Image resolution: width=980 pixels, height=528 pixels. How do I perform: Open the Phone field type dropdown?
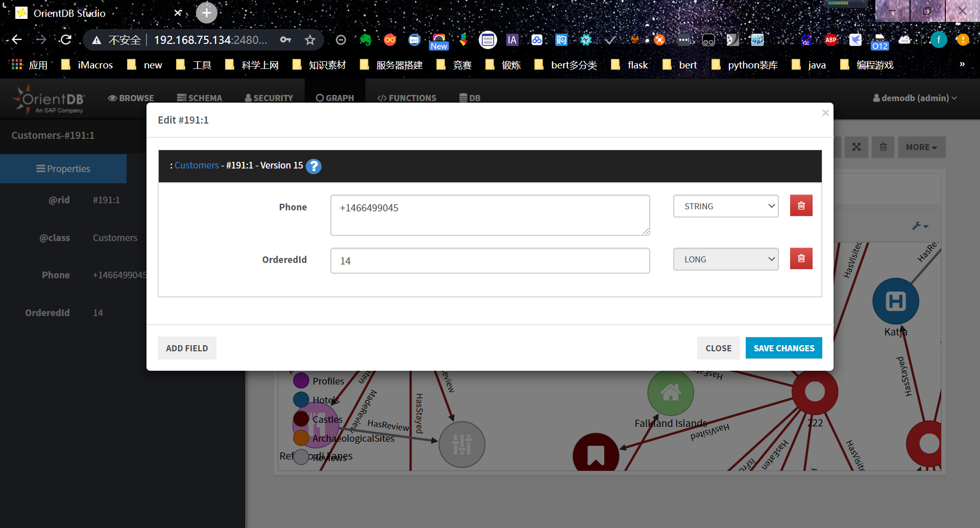[x=726, y=206]
